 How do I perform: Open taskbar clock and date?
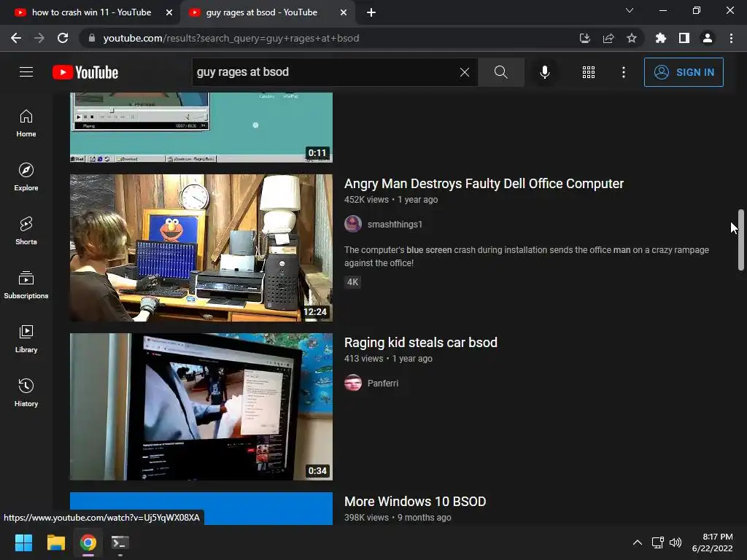[x=713, y=542]
